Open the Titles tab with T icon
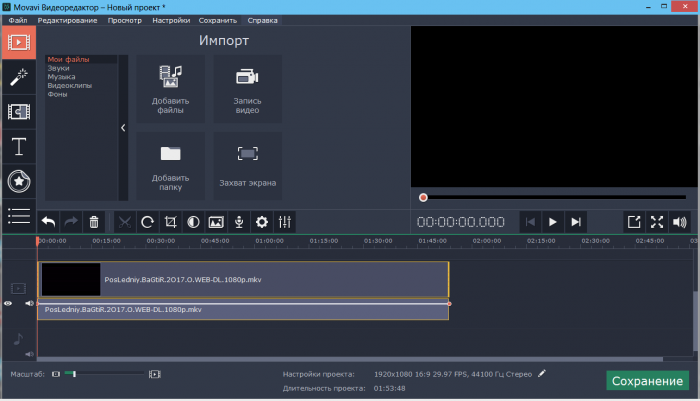Viewport: 700px width, 401px height. (17, 147)
